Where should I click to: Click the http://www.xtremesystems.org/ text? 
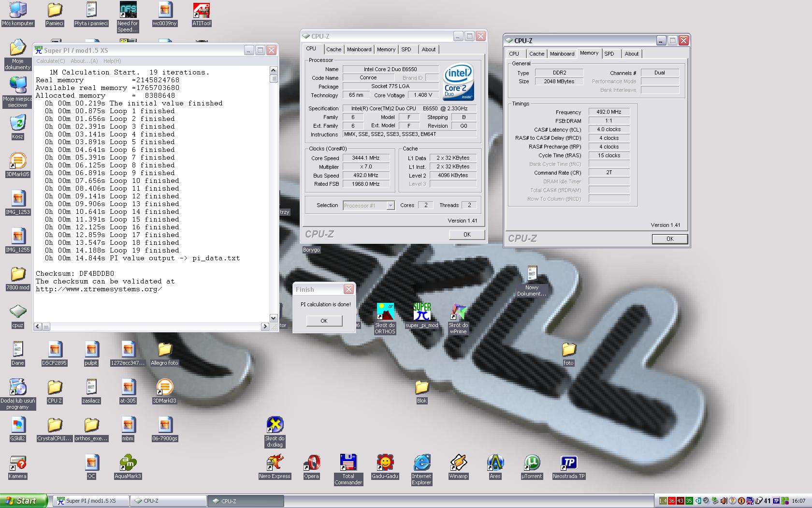coord(99,289)
